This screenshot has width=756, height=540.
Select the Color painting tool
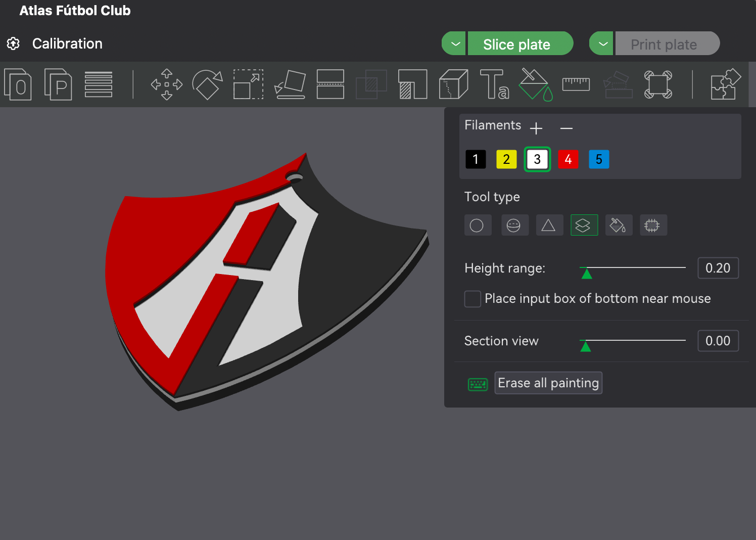coord(536,84)
